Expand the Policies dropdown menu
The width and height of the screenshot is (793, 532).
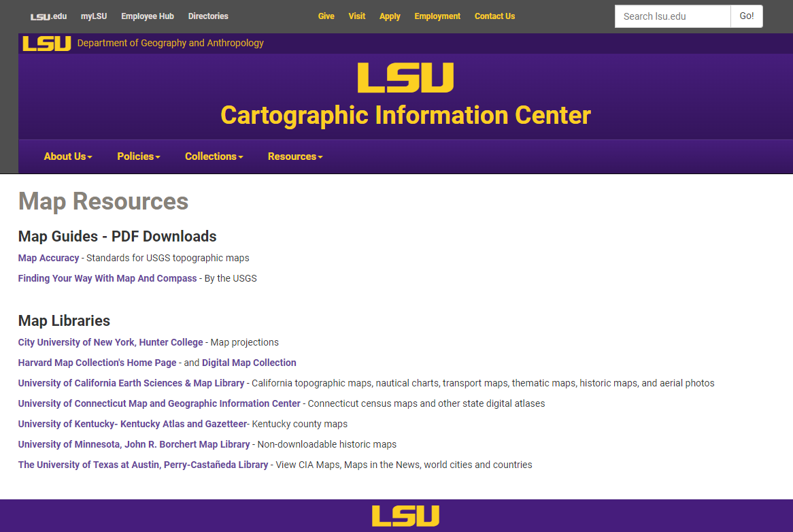pos(139,156)
